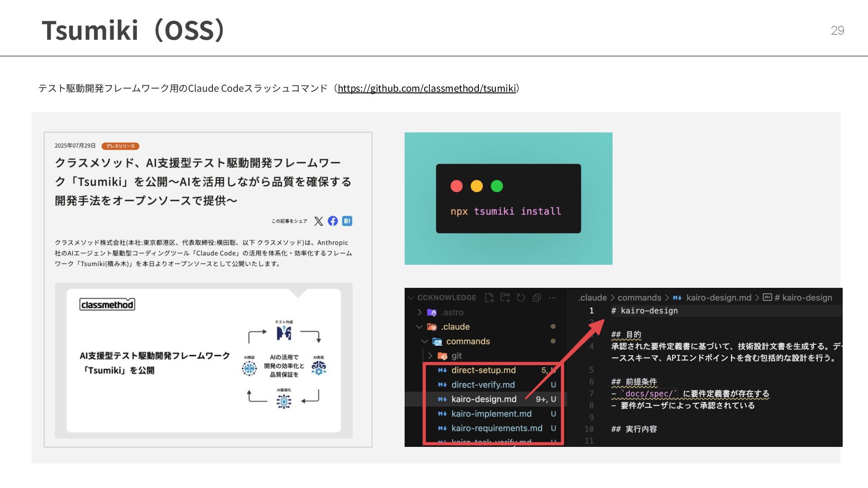Click the .claude folder icon
Screen dimensions: 868x488
coord(432,327)
